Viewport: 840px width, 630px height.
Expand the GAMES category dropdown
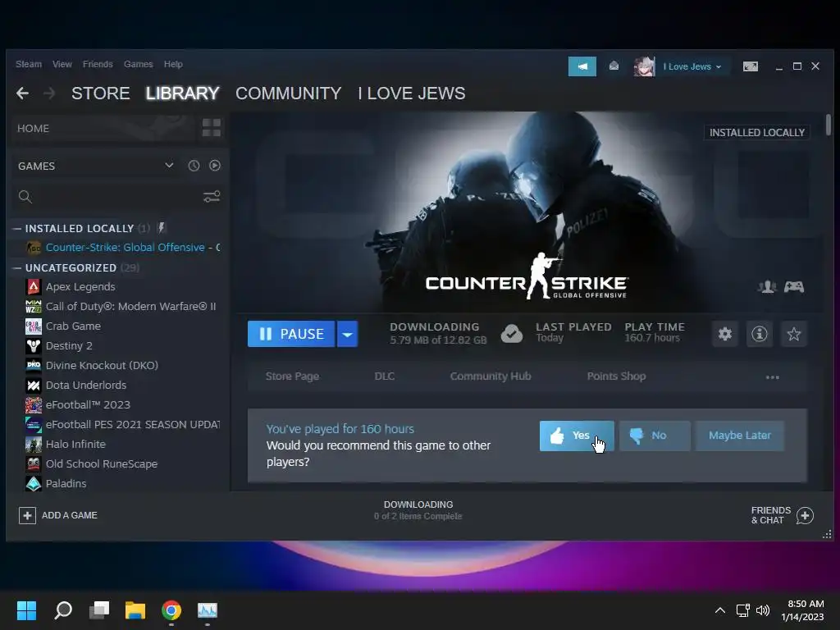coord(169,165)
